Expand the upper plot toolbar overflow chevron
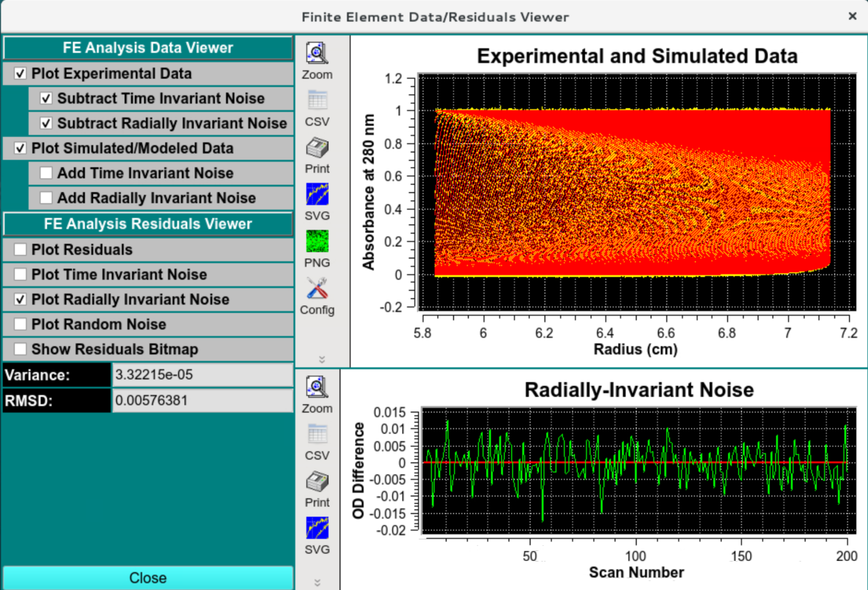Viewport: 868px width, 590px height. pos(322,359)
